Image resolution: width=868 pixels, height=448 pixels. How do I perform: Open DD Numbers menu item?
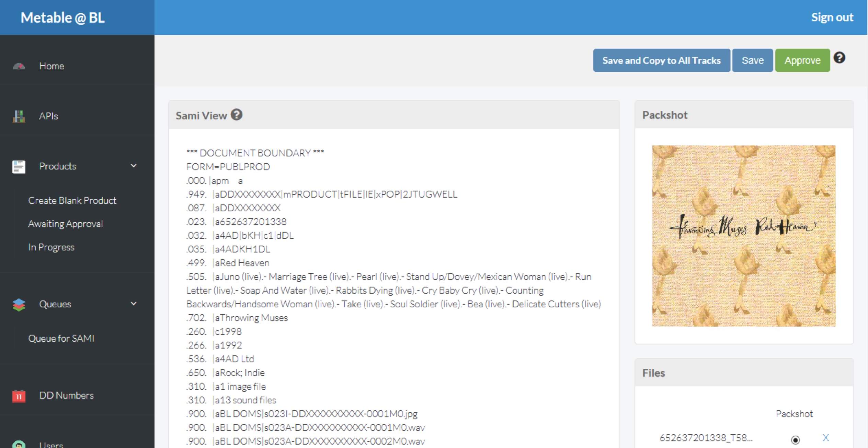click(x=66, y=395)
